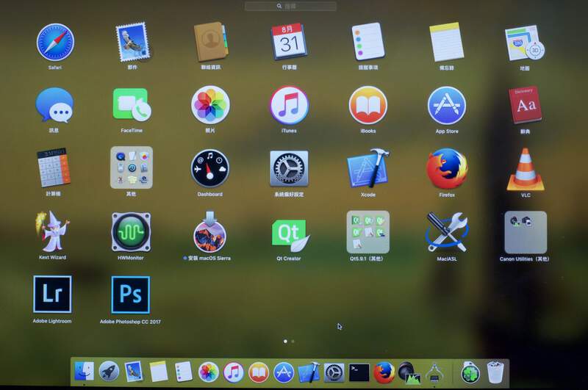The height and width of the screenshot is (390, 588).
Task: Open the Calculator app
Action: tap(53, 167)
